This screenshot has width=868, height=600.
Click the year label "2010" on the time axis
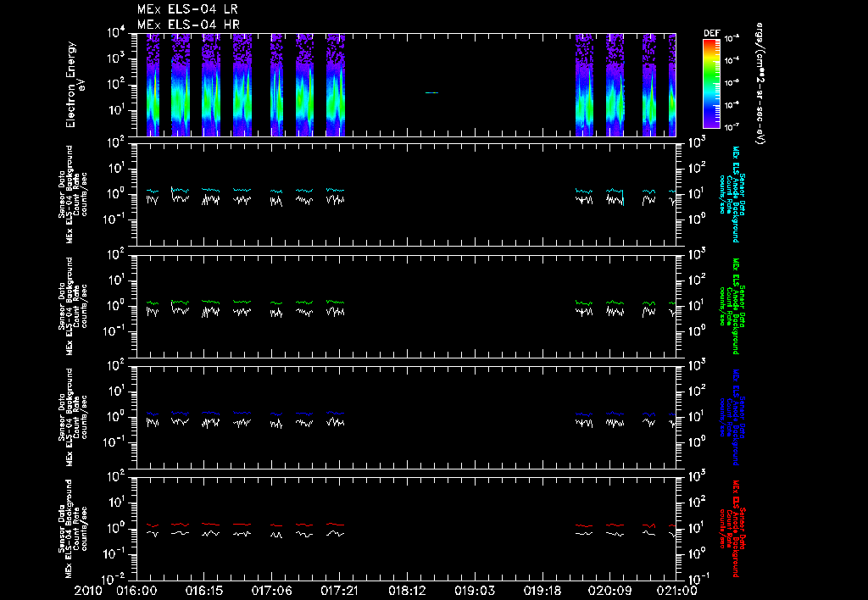pyautogui.click(x=90, y=592)
